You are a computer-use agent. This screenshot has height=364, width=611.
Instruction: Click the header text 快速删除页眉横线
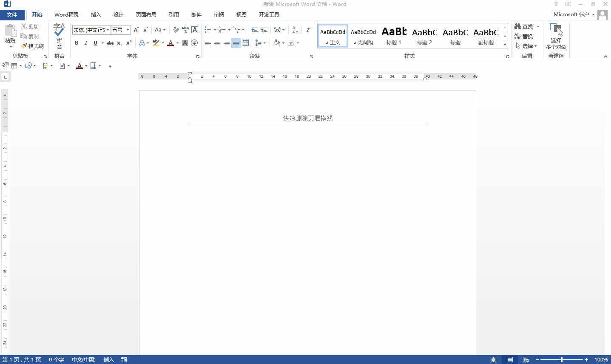[308, 118]
